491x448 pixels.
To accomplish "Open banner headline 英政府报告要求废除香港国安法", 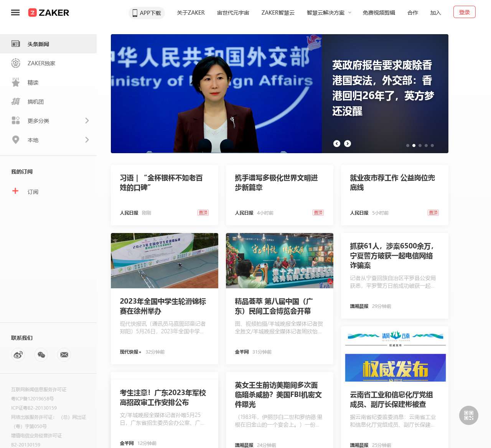I will click(x=383, y=88).
